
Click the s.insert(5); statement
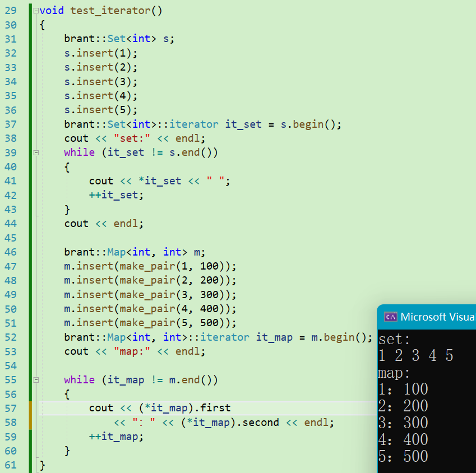coord(101,110)
